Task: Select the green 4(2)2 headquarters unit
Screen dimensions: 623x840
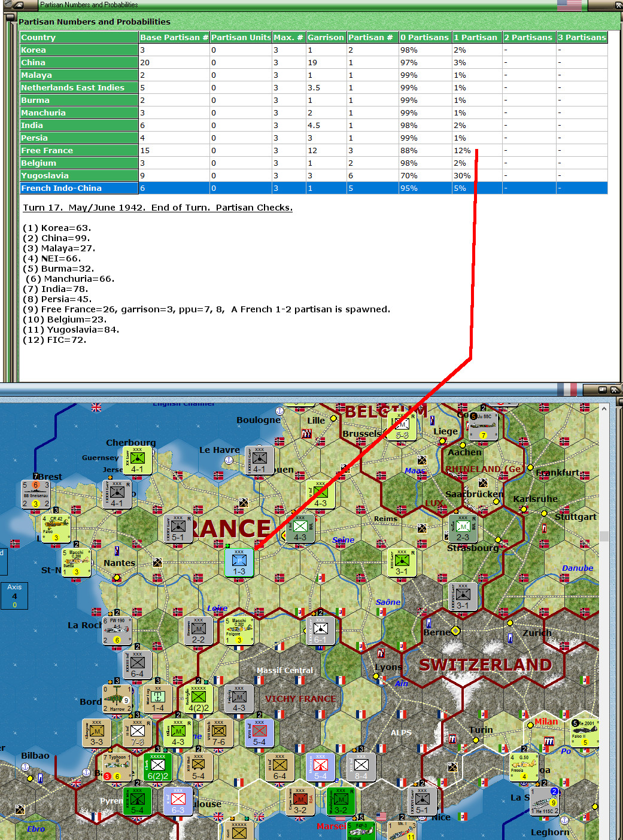Action: coord(199,699)
